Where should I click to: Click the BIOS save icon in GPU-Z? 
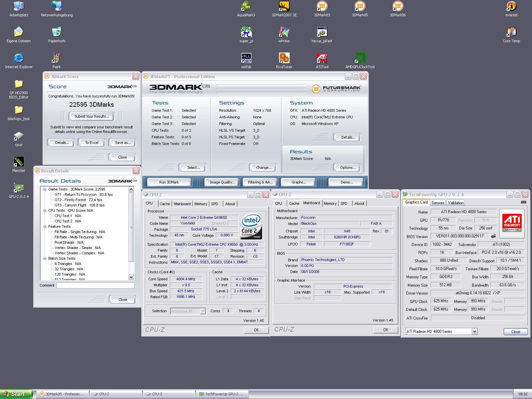click(x=493, y=236)
